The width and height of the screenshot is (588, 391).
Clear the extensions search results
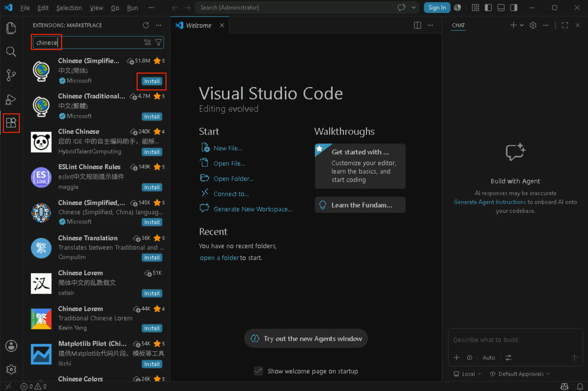coord(147,42)
